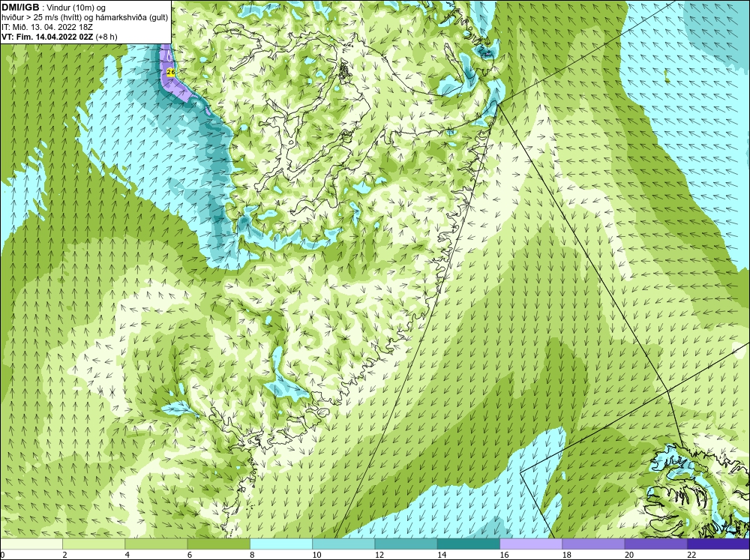Image resolution: width=750 pixels, height=560 pixels.
Task: Click the 'DMI/IGB' title text
Action: (20, 7)
